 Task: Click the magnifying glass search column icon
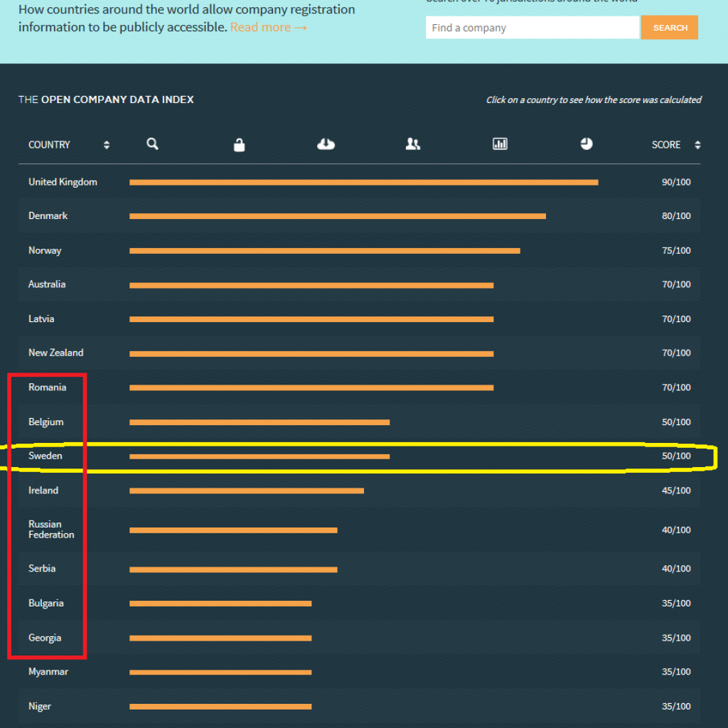[x=152, y=144]
